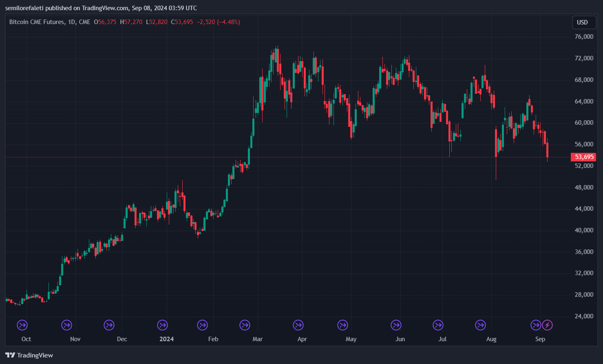Click the 53,695 last-price label
The image size is (603, 364).
pos(584,157)
